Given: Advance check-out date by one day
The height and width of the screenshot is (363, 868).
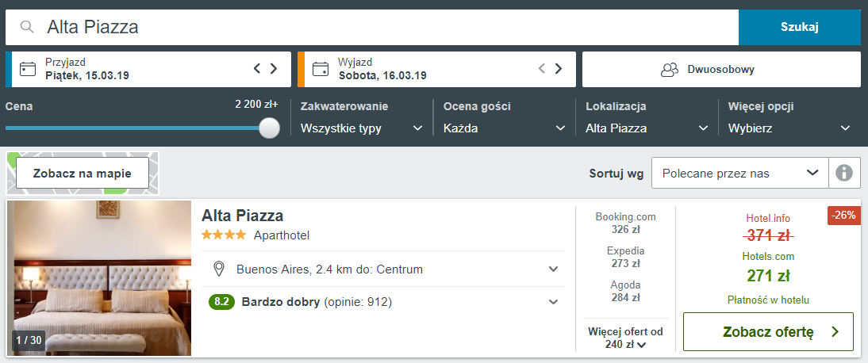Looking at the screenshot, I should 559,69.
